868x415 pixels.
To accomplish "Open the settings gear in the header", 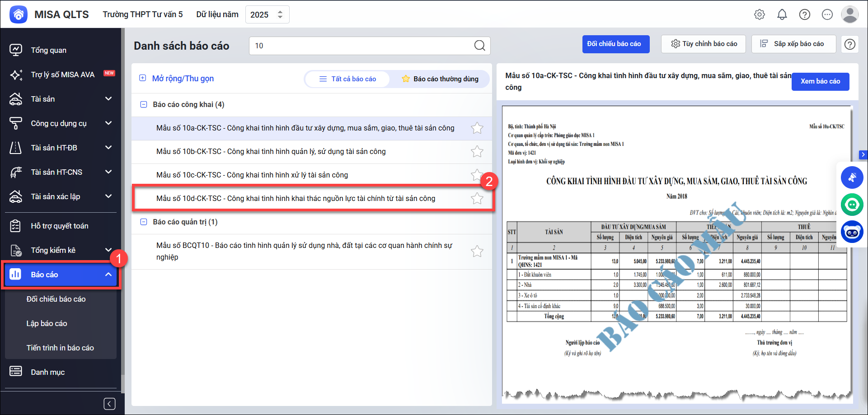I will point(760,14).
